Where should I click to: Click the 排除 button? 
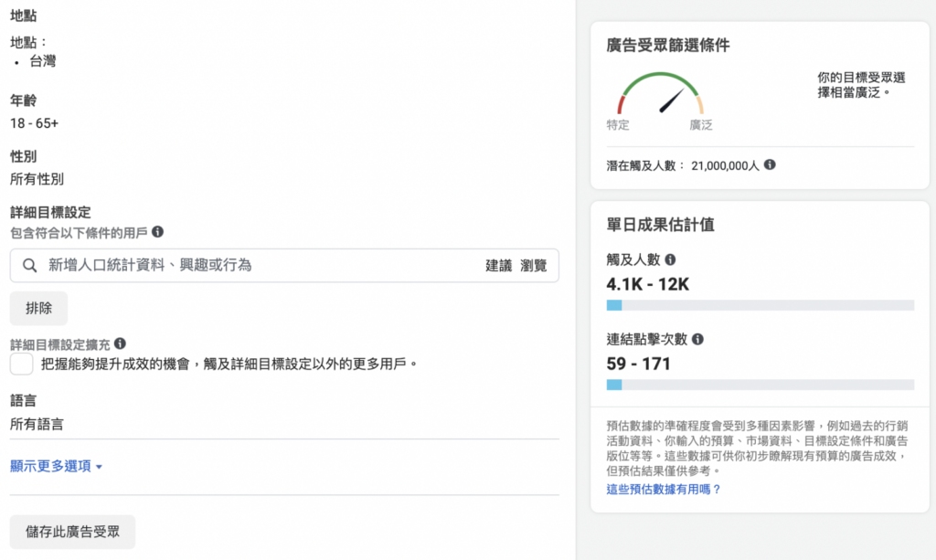coord(38,308)
